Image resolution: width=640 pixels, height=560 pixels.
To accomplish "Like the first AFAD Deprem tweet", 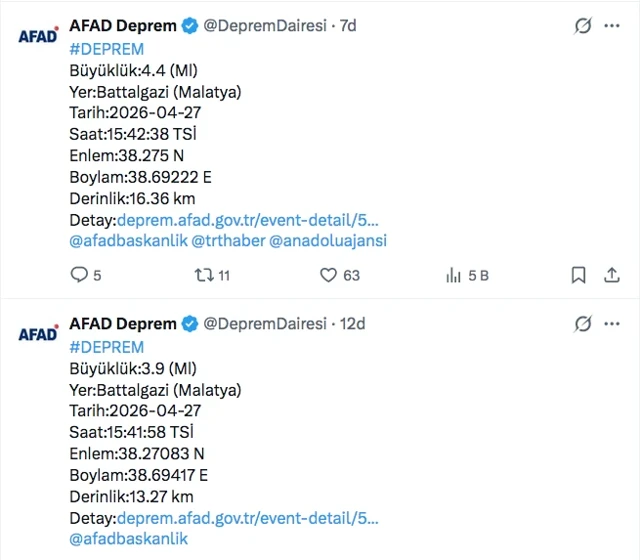I will tap(328, 275).
